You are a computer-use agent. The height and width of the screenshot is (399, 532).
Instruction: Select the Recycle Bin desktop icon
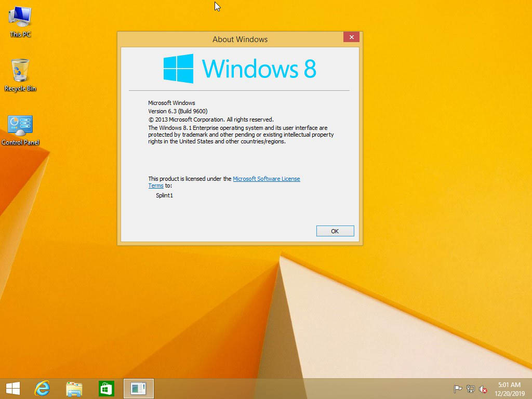[x=20, y=75]
